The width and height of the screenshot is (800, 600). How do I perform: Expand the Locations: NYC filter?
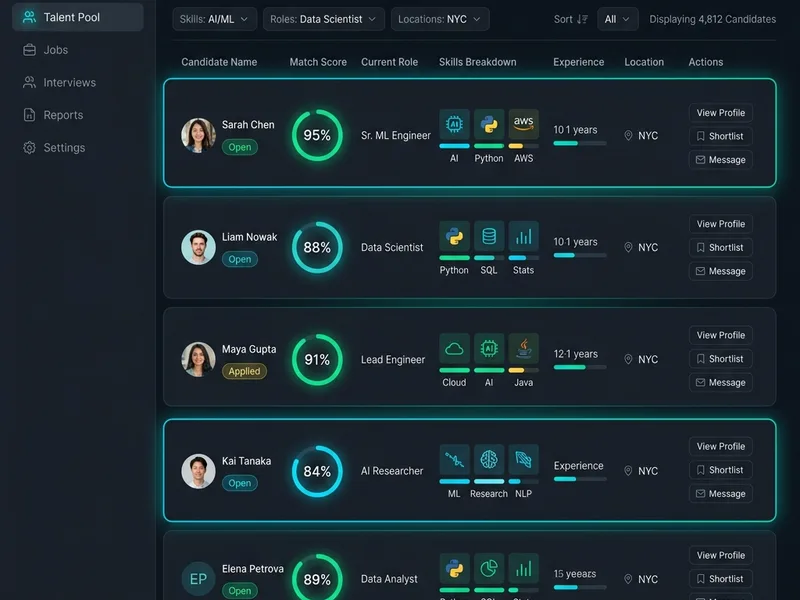440,19
